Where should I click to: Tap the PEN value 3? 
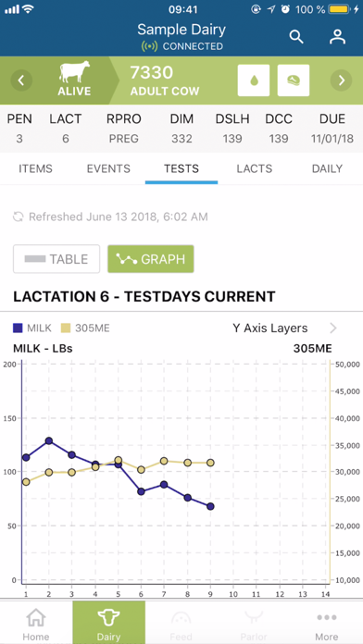pos(19,139)
